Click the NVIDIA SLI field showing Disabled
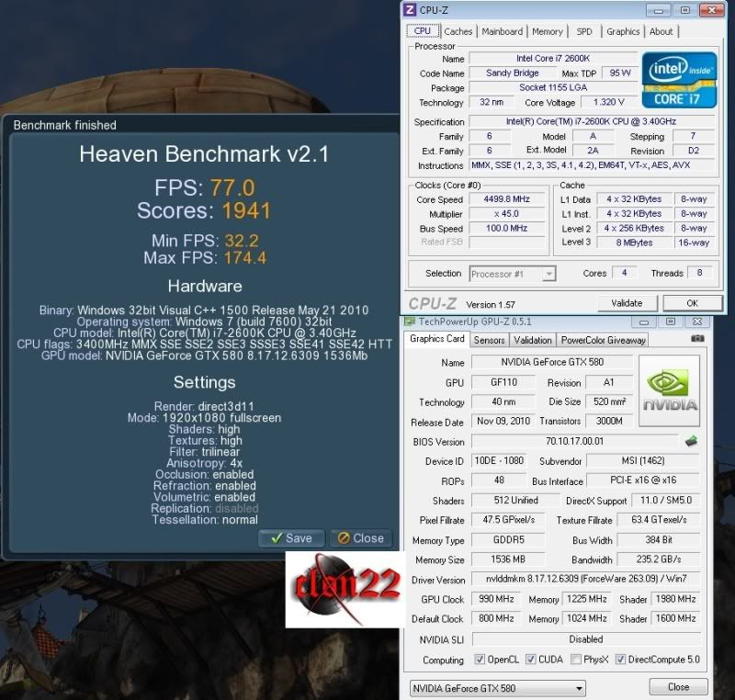 click(586, 639)
